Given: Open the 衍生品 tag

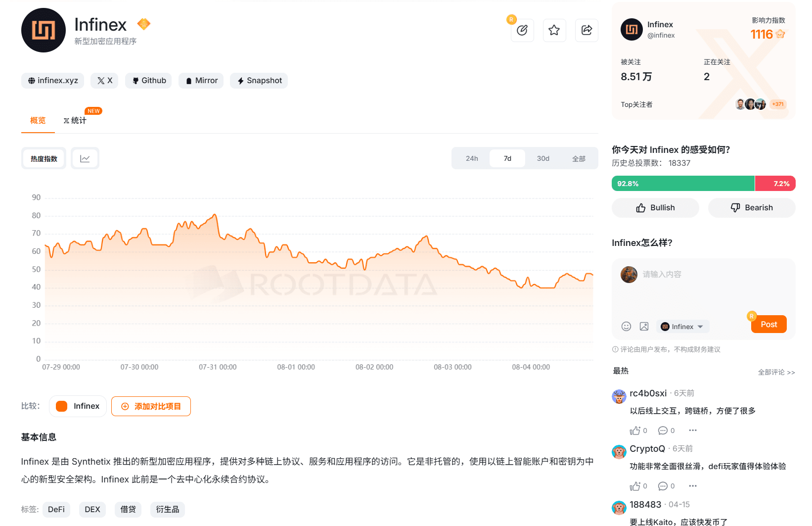Looking at the screenshot, I should point(168,510).
